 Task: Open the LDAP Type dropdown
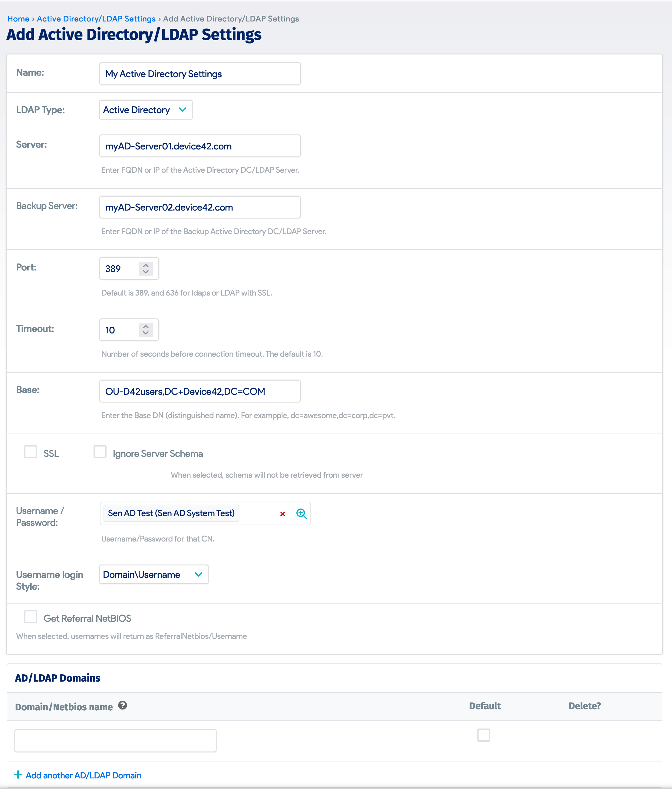146,110
